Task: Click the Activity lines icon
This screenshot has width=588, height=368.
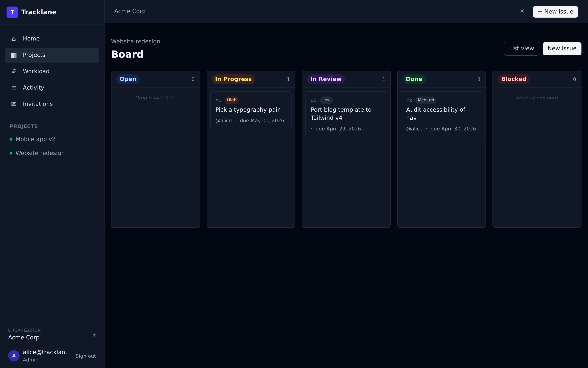Action: pyautogui.click(x=14, y=88)
